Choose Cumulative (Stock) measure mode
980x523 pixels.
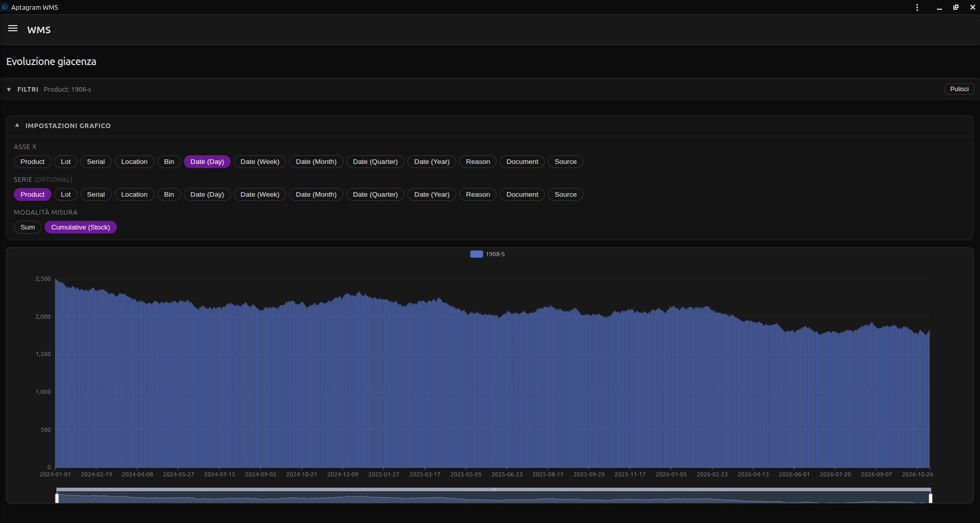(80, 227)
